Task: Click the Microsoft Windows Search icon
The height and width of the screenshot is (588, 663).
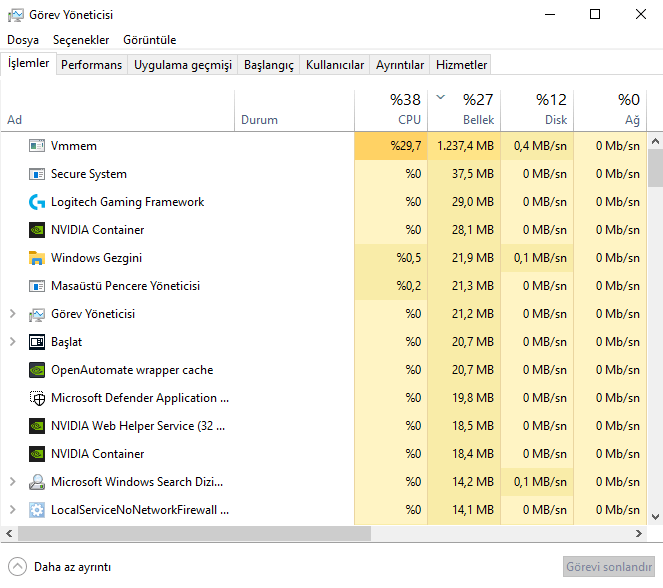Action: click(x=37, y=482)
